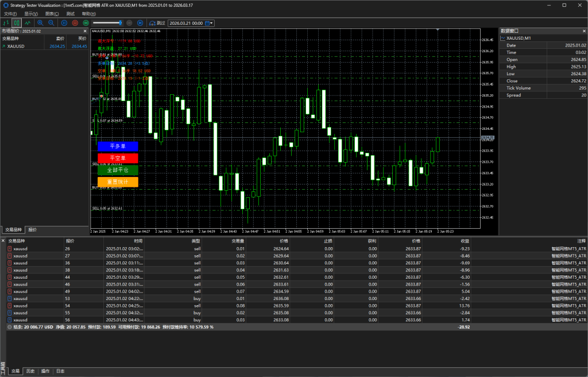Pause the strategy tester visualization

64,23
